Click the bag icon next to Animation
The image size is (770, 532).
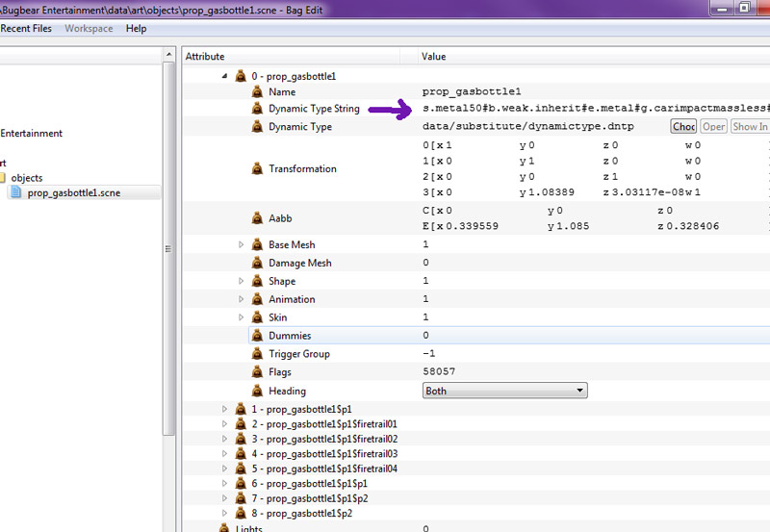coord(257,299)
